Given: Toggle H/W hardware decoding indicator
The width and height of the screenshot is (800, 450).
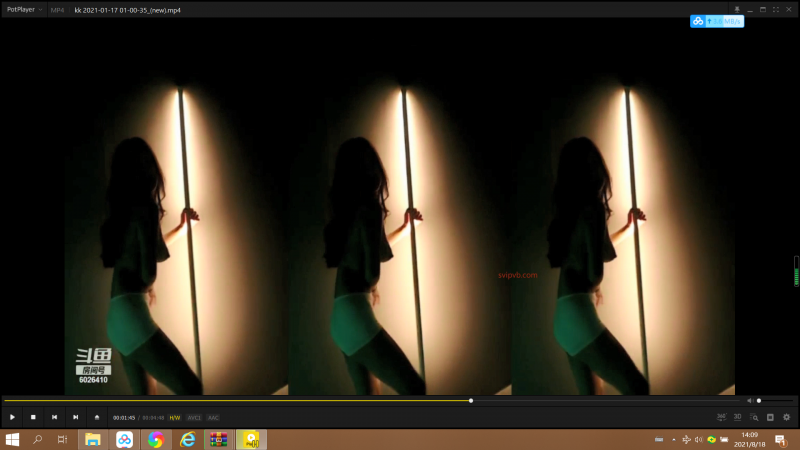Looking at the screenshot, I should [x=175, y=417].
